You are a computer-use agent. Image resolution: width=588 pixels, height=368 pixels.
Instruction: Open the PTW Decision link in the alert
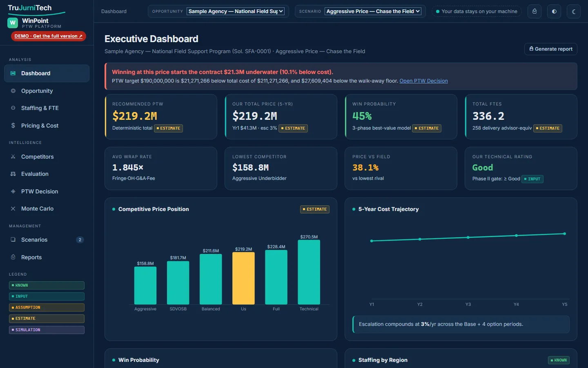(x=423, y=81)
